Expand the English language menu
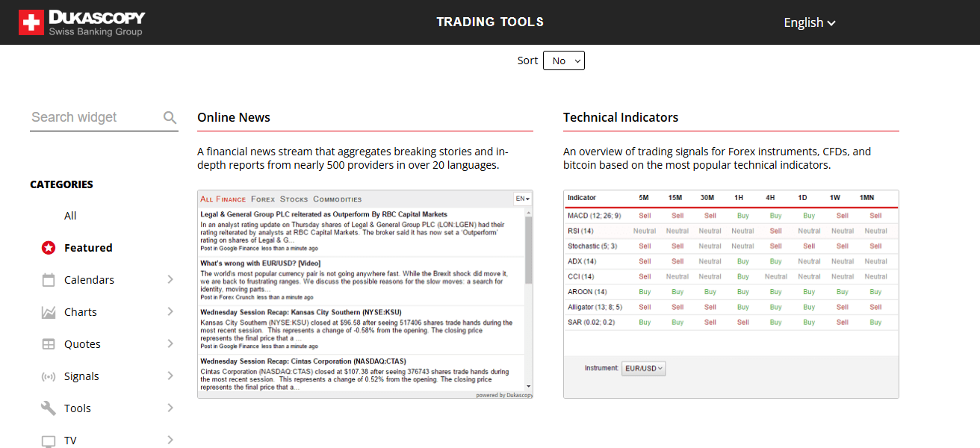The width and height of the screenshot is (980, 448). (x=809, y=22)
